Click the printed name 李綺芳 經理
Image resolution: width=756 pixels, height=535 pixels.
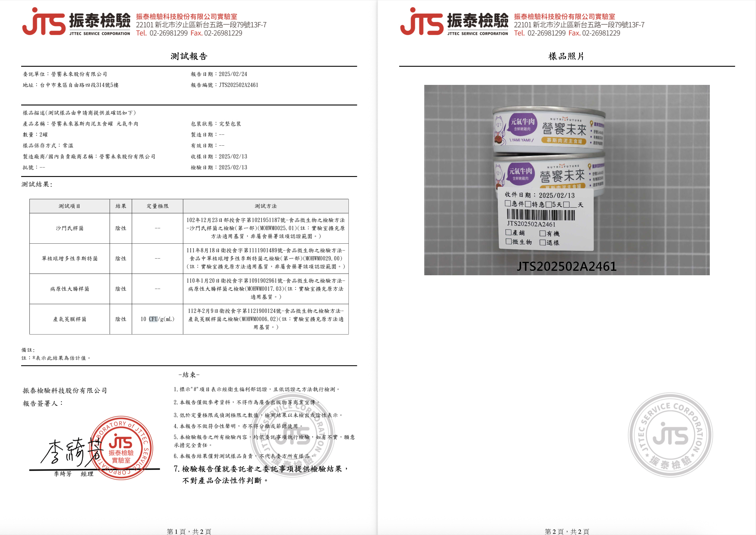pos(74,474)
